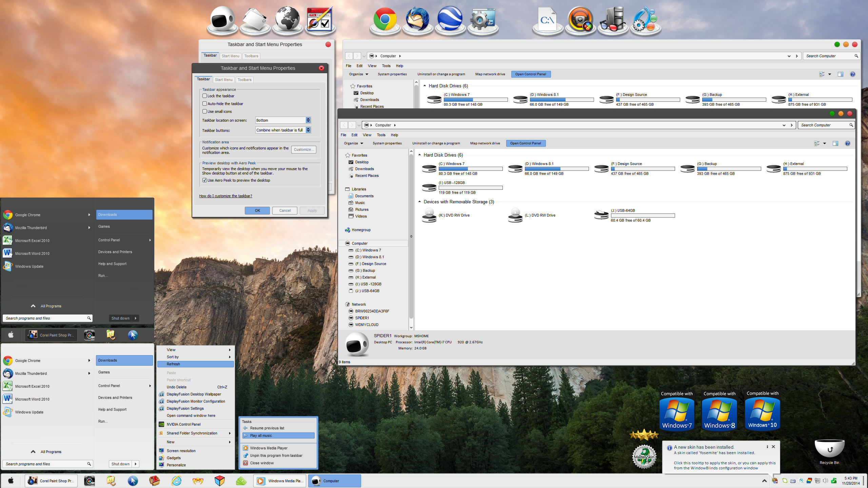868x488 pixels.
Task: Click Search programs and files in lower start menu
Action: coord(47,464)
